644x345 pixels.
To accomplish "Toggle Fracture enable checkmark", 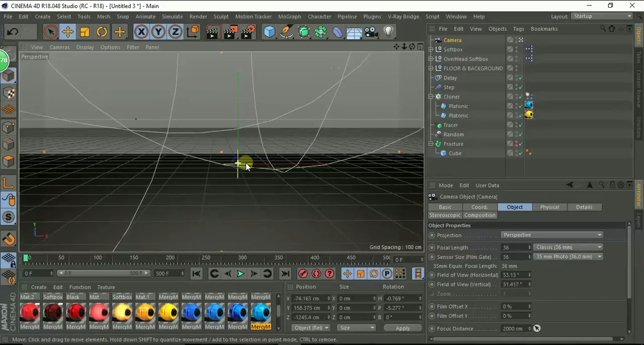I will pyautogui.click(x=521, y=144).
